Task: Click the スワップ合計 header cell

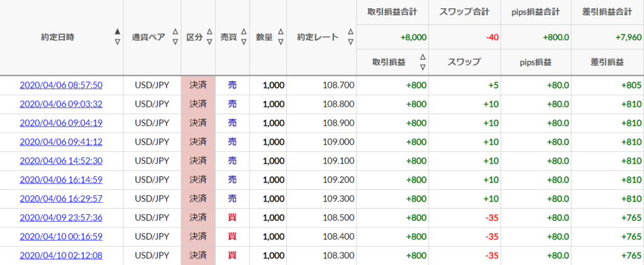Action: 465,12
